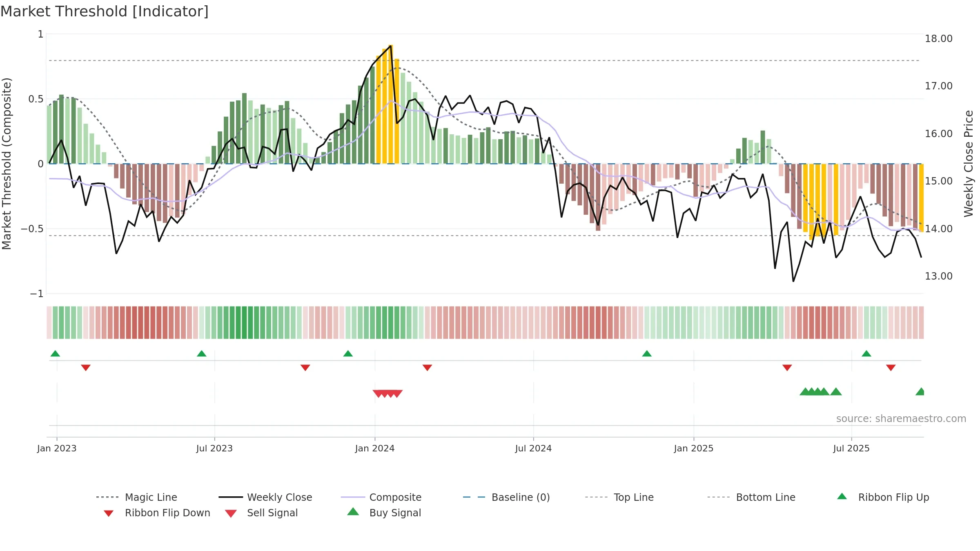
Task: Click the red triangle icon beside Ribbon Flip Down
Action: 109,513
